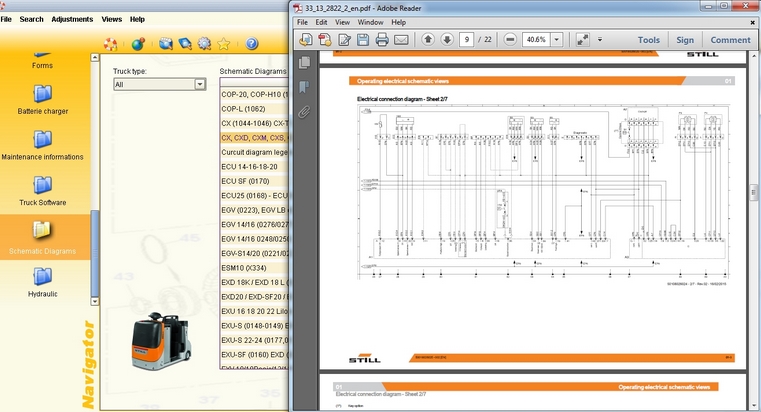
Task: Click the Adobe Reader vertical scrollbar thumb
Action: pyautogui.click(x=754, y=192)
